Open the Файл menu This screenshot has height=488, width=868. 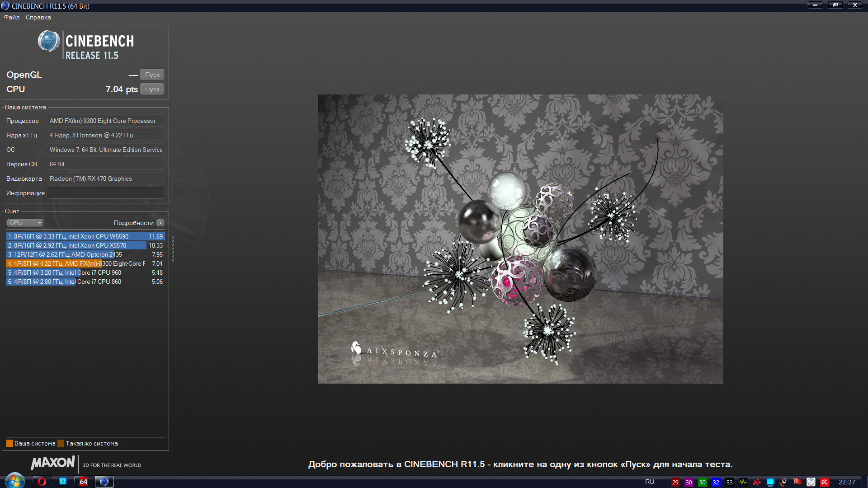[x=12, y=17]
